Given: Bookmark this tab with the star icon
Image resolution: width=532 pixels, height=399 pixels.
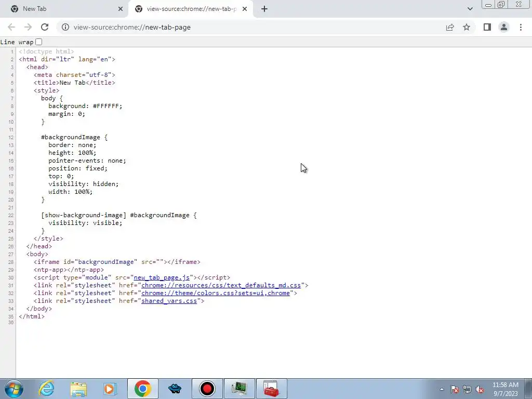Looking at the screenshot, I should pos(467,27).
